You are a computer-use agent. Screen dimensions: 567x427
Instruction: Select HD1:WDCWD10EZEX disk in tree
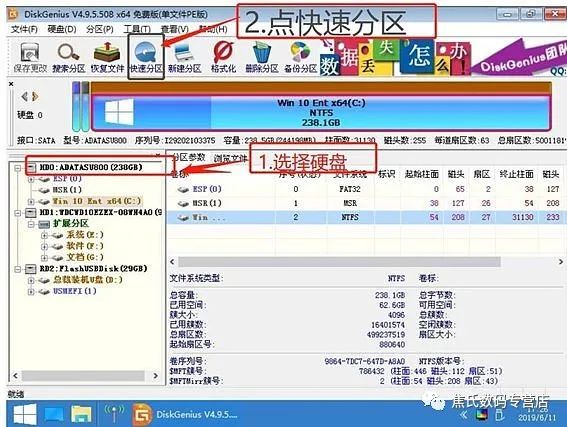pos(100,213)
